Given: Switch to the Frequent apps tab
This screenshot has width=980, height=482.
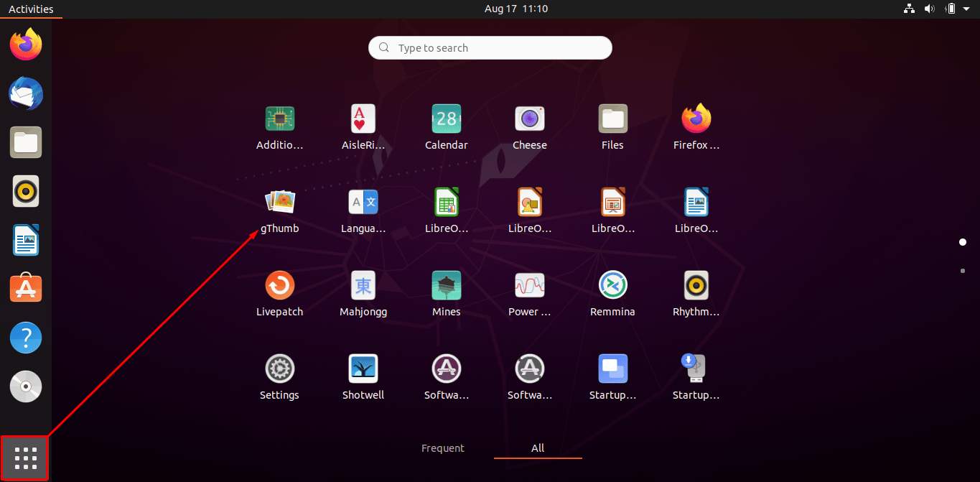Looking at the screenshot, I should pyautogui.click(x=443, y=448).
